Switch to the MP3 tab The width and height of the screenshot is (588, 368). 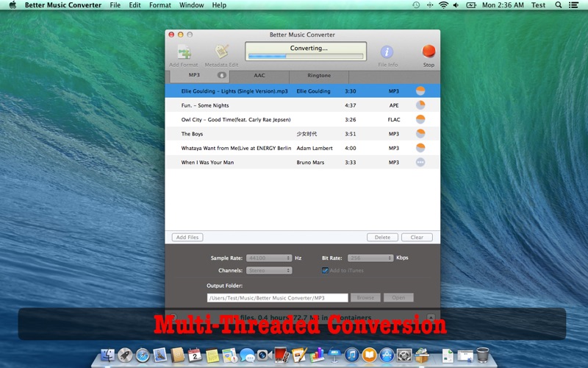[199, 76]
